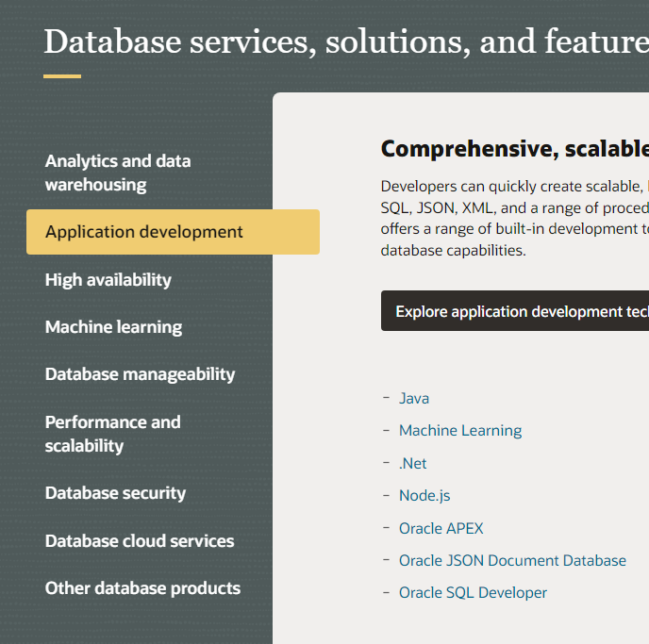Open the .Net link

point(412,463)
